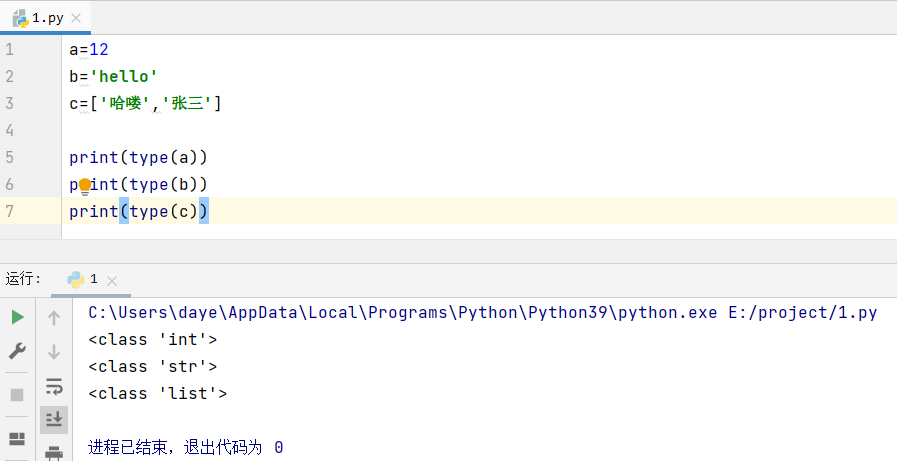This screenshot has height=461, width=897.
Task: Click the string 'hello' on line 2
Action: click(123, 76)
